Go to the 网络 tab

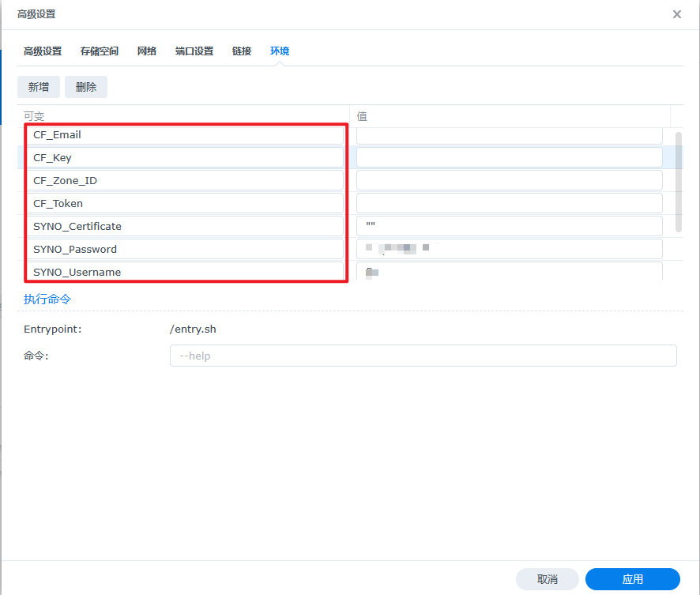coord(147,51)
